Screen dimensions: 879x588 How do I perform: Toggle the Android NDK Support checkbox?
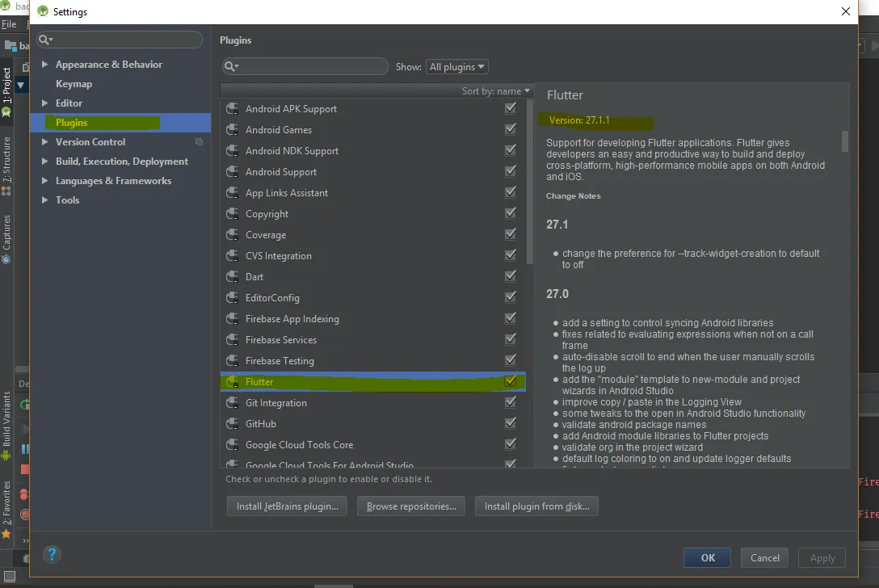[510, 149]
